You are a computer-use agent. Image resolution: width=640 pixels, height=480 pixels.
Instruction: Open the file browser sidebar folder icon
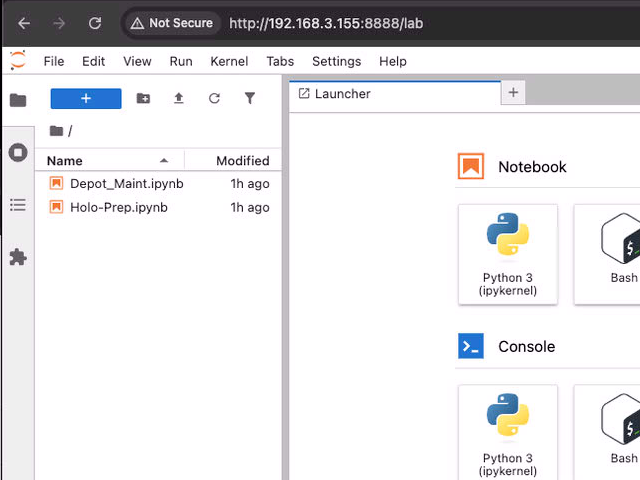(18, 100)
